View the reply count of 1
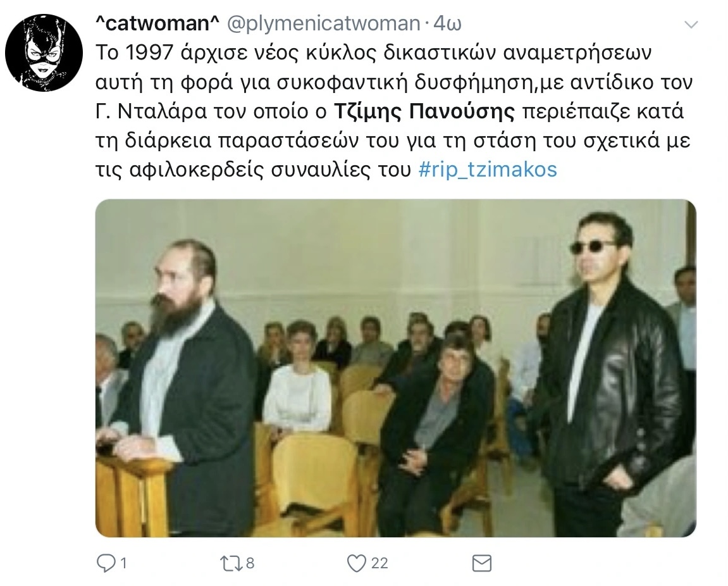 [123, 563]
